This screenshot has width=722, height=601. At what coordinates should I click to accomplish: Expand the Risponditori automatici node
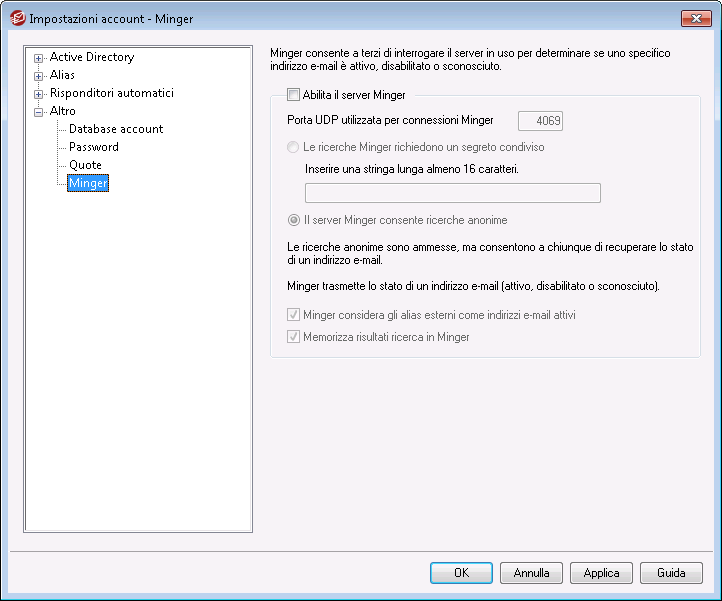pos(39,94)
